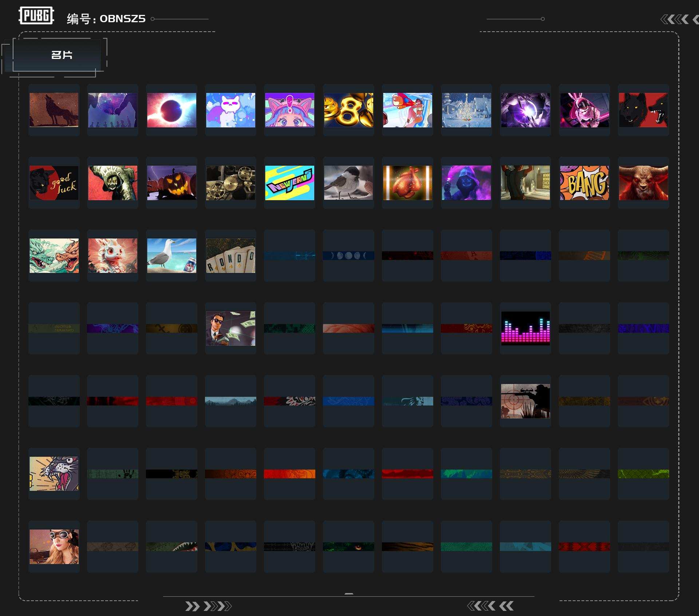Pick the sniper silhouette nameplate
Screen dimensions: 699x616
525,401
